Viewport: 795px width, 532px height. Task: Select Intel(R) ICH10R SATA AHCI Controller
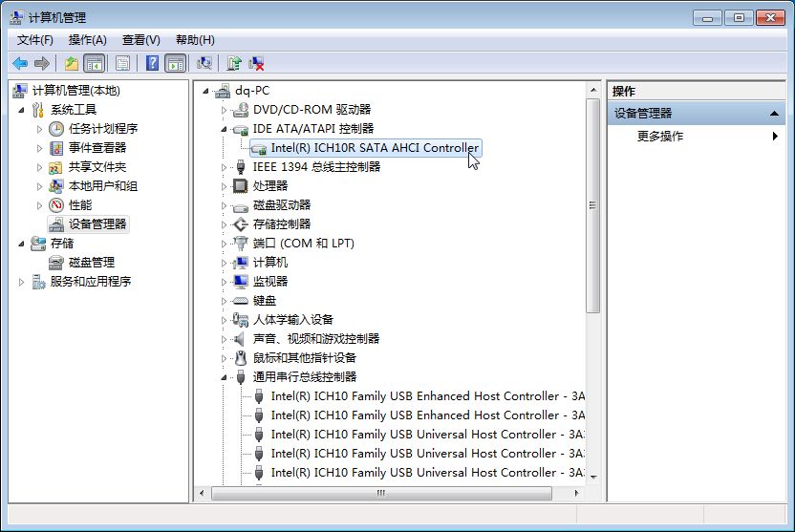(x=375, y=148)
